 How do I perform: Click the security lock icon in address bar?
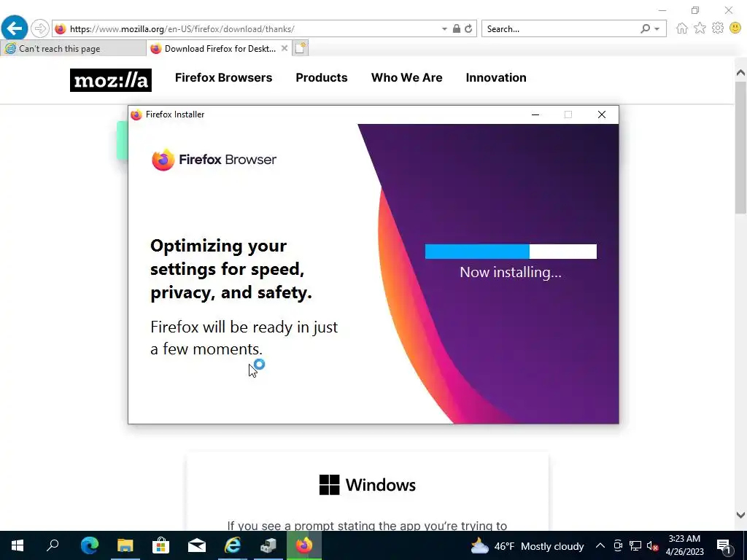click(x=457, y=29)
